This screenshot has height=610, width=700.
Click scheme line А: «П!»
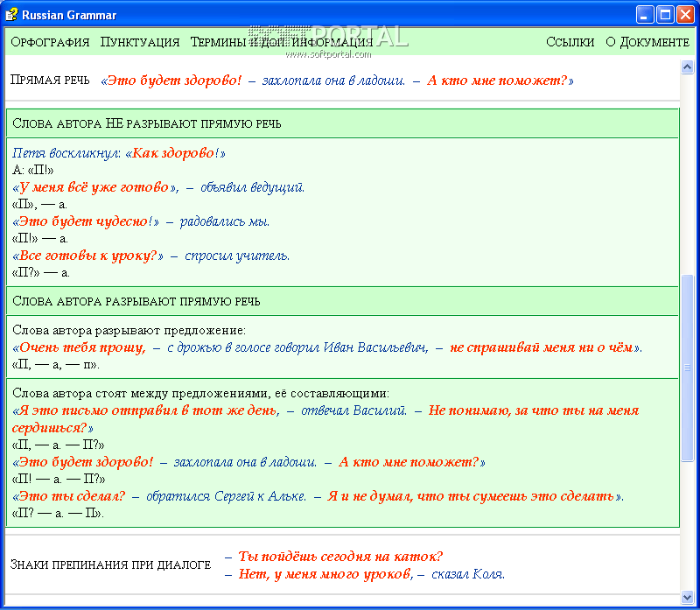click(33, 170)
